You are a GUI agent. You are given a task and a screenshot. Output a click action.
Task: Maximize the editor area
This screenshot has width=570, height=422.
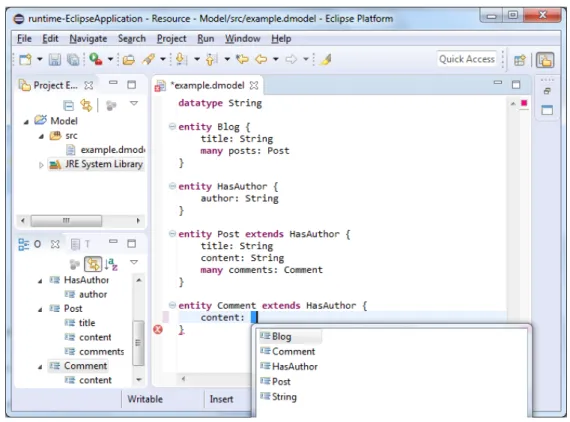pyautogui.click(x=516, y=85)
